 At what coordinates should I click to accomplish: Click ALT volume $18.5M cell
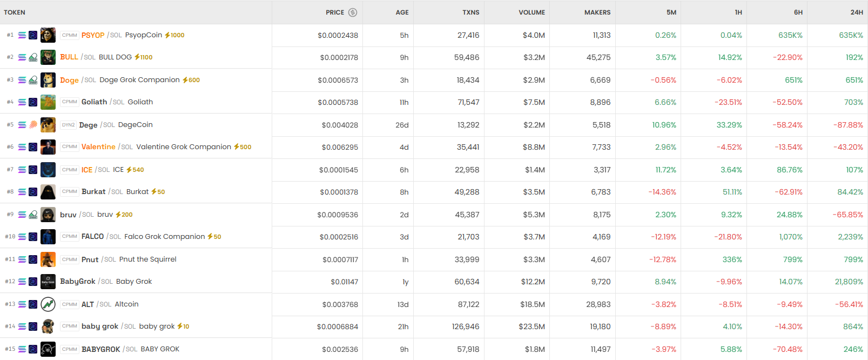tap(533, 304)
